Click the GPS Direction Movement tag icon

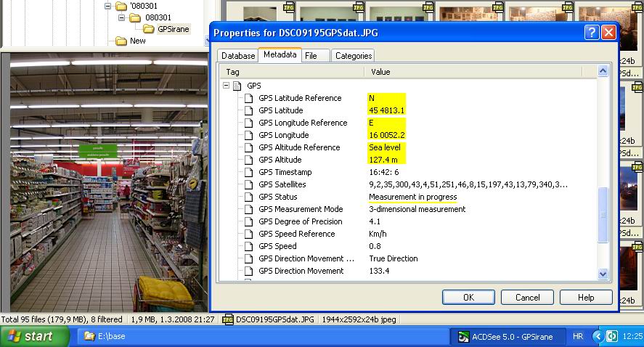coord(248,271)
